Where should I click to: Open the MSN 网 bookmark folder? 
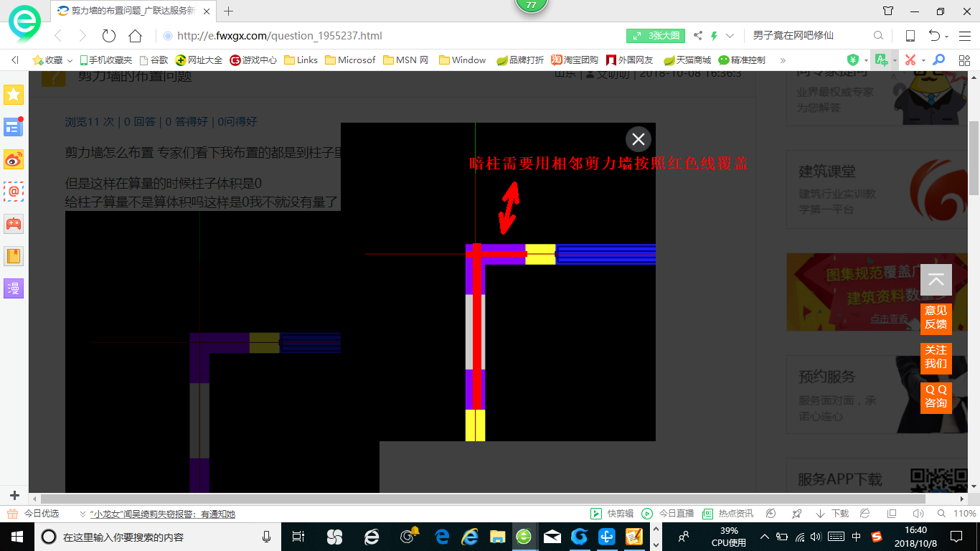click(x=405, y=60)
